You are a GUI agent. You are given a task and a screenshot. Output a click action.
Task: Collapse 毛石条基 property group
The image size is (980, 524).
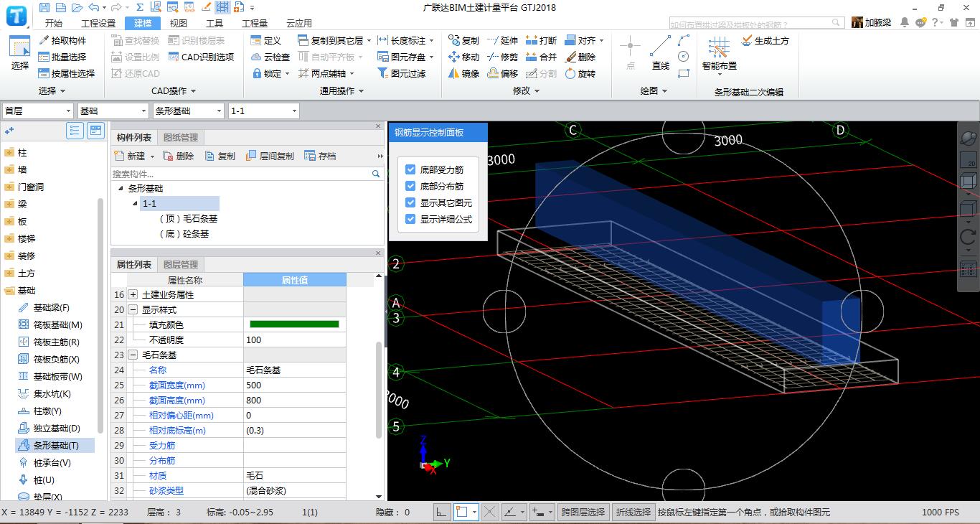click(133, 355)
